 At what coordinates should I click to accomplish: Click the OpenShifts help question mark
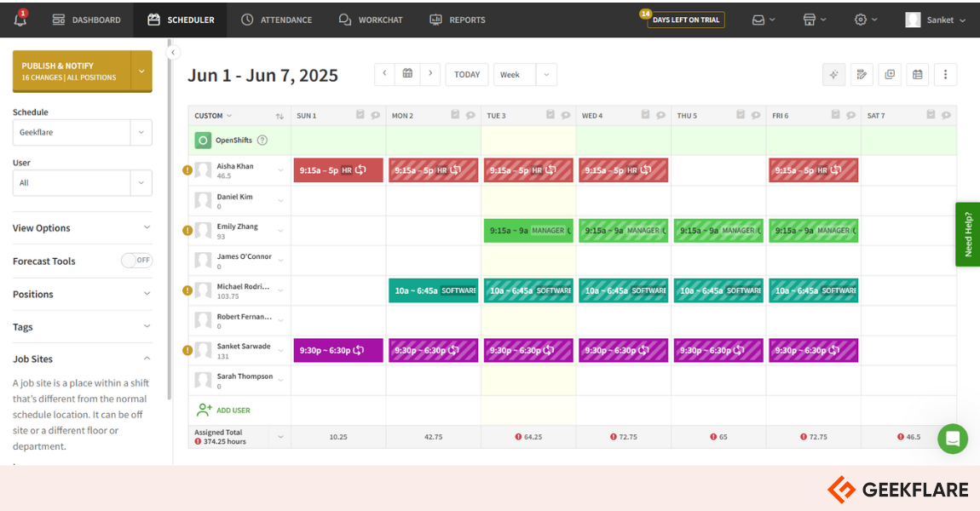click(x=262, y=141)
